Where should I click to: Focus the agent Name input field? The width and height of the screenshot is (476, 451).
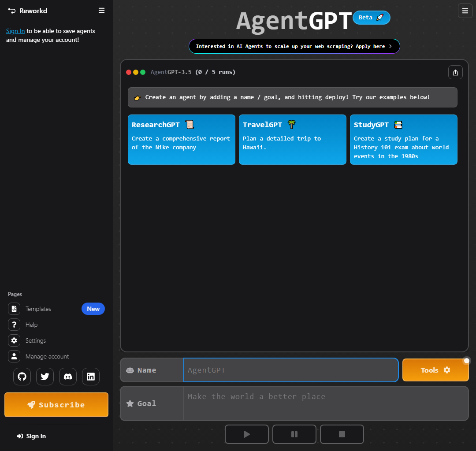[x=291, y=370]
